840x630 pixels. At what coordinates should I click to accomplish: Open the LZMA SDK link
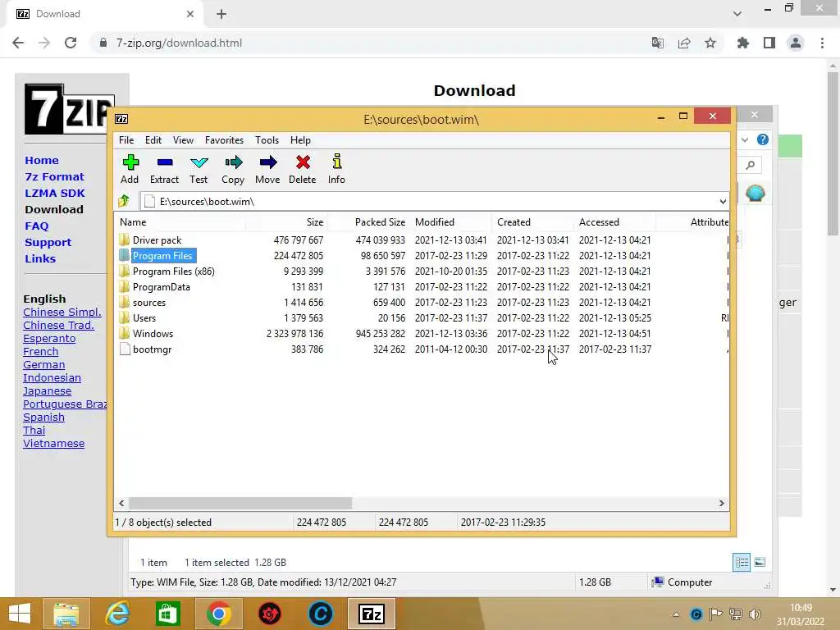click(55, 193)
